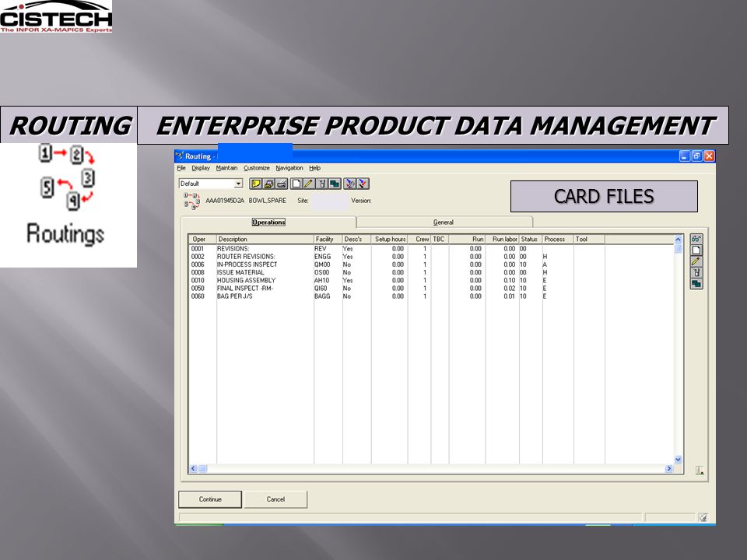Image resolution: width=747 pixels, height=560 pixels.
Task: Click the Routing window title bar icon
Action: pyautogui.click(x=180, y=156)
